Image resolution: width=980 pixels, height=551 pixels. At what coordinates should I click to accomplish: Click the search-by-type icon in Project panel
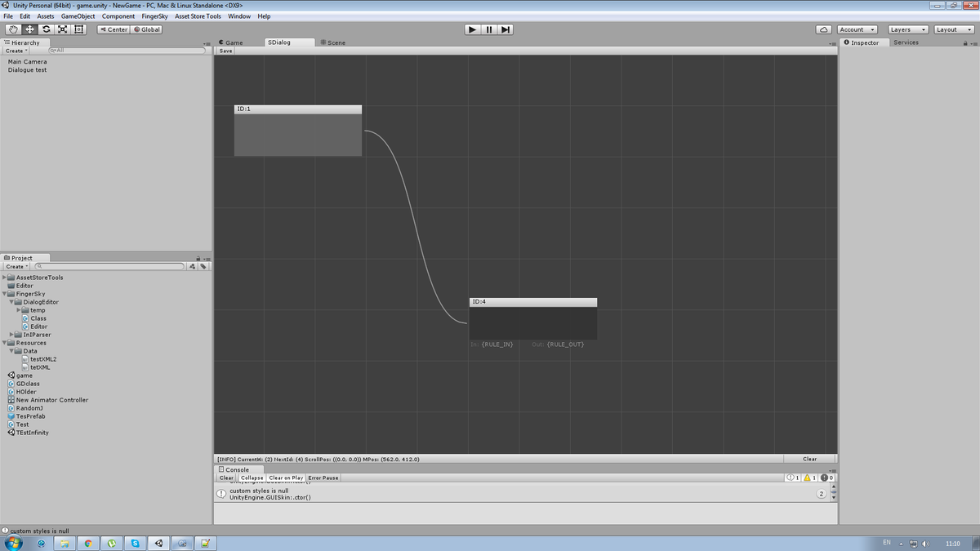[193, 266]
